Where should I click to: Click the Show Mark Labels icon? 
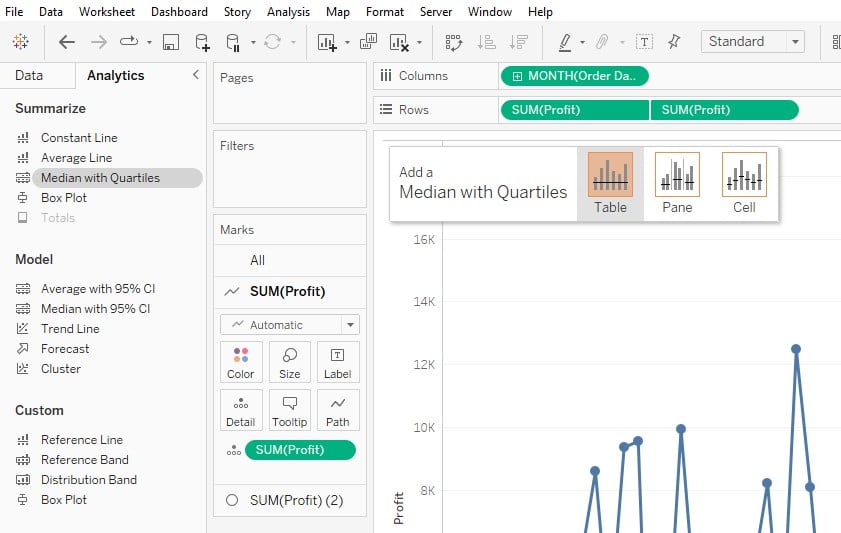pyautogui.click(x=644, y=42)
